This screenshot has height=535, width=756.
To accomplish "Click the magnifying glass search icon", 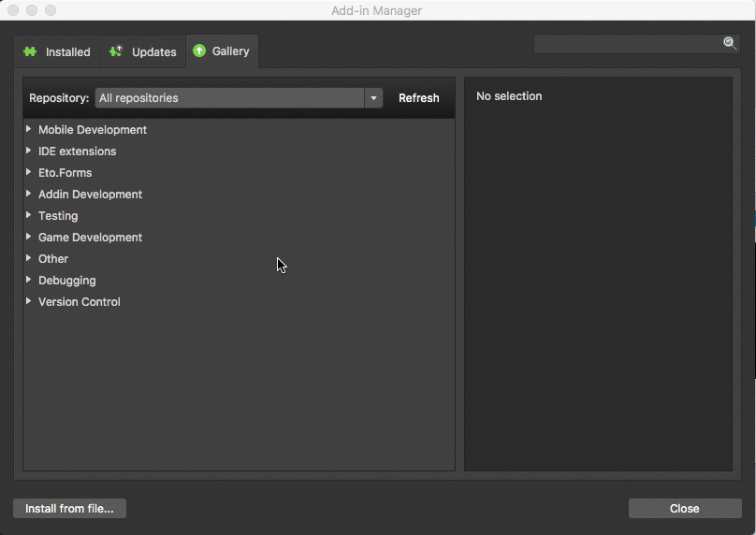I will point(730,43).
